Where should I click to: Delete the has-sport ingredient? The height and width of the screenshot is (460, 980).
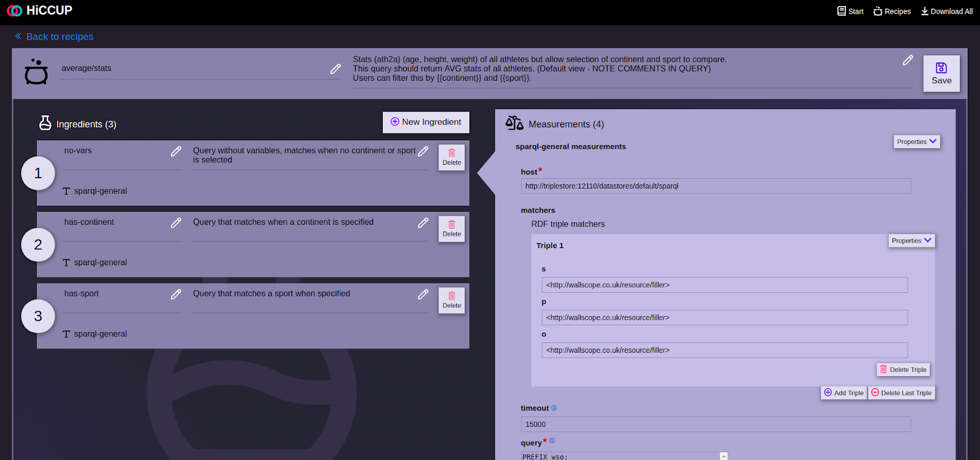tap(451, 301)
